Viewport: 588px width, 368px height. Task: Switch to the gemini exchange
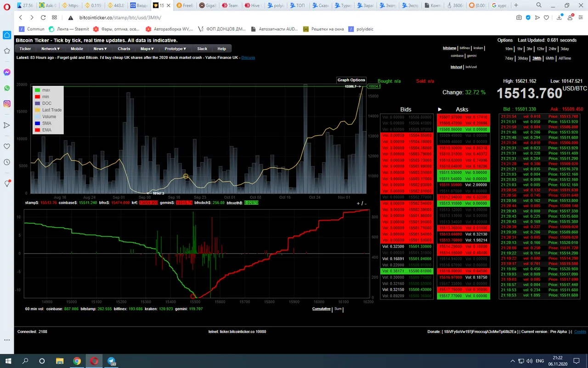[472, 56]
